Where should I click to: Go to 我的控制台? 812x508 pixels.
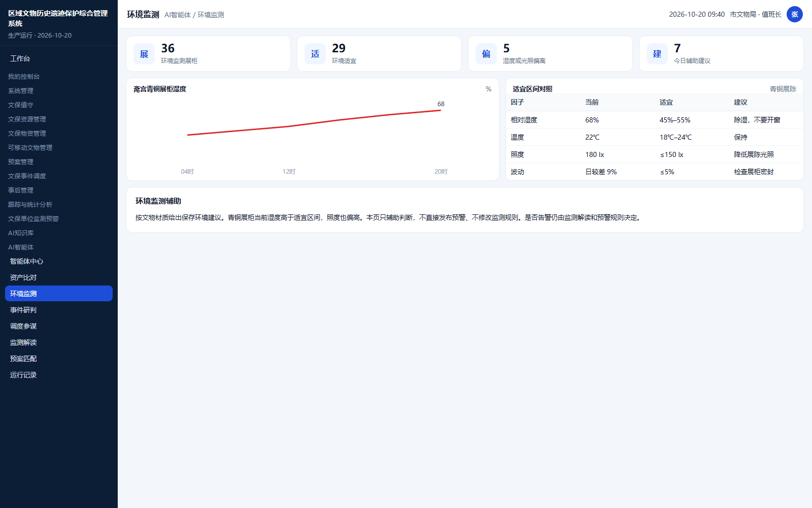click(24, 77)
